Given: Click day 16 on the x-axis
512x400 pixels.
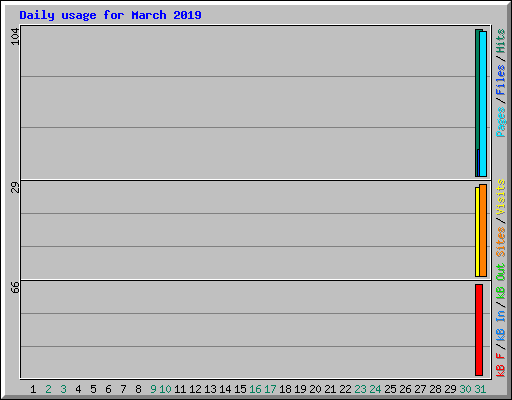Looking at the screenshot, I should tap(255, 389).
